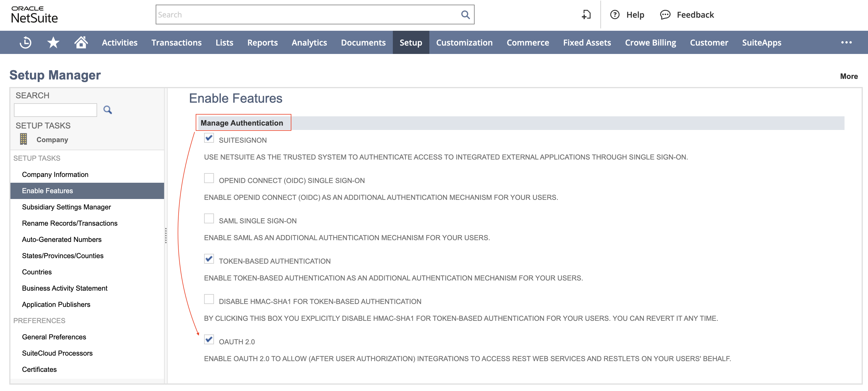Click the sidebar splitter handle
The height and width of the screenshot is (391, 868).
pos(166,235)
